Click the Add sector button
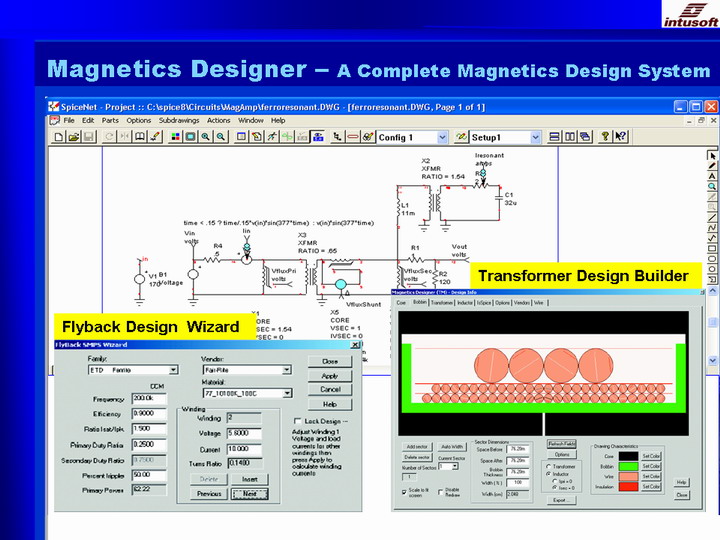The width and height of the screenshot is (720, 540). pyautogui.click(x=417, y=446)
